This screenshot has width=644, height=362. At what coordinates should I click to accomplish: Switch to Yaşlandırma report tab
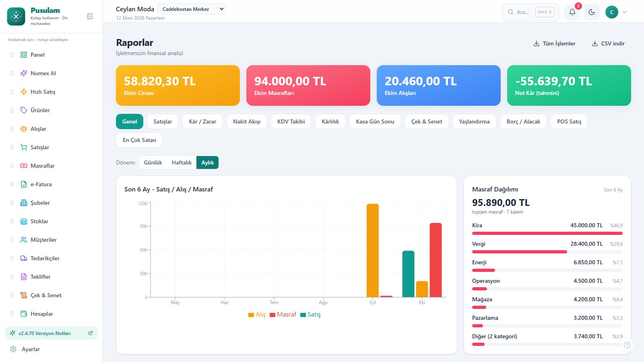coord(475,121)
